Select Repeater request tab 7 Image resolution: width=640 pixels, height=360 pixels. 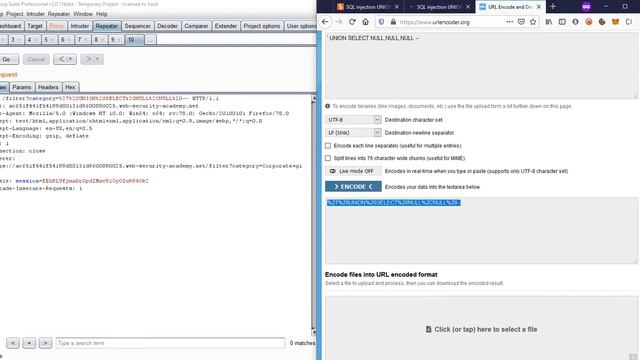(x=82, y=40)
